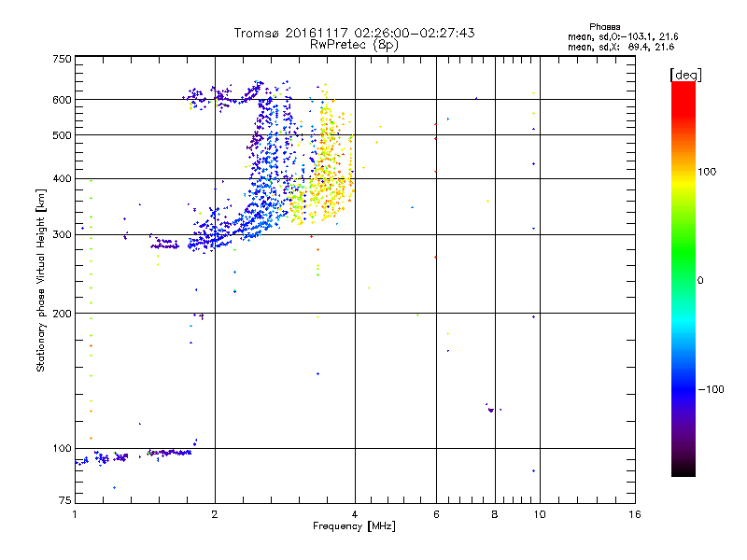747x560 pixels.
Task: Click the 'mean, sd,X: 89.4, 21.6' line
Action: [621, 47]
